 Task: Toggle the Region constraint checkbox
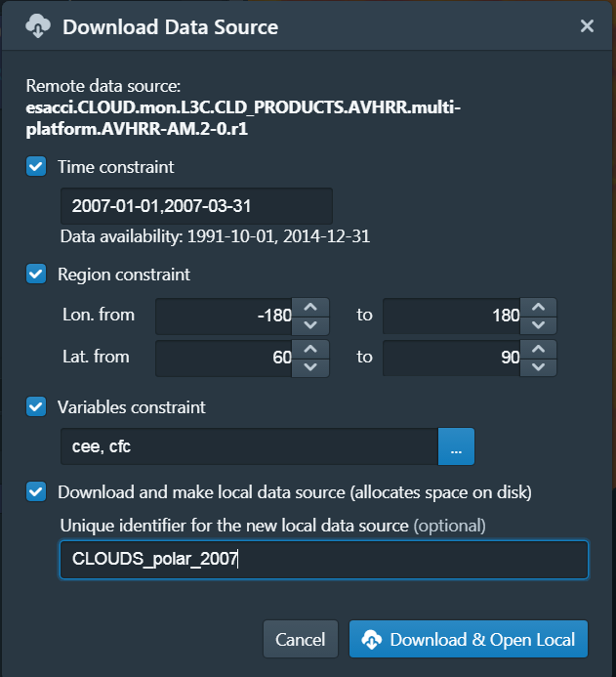pos(36,274)
